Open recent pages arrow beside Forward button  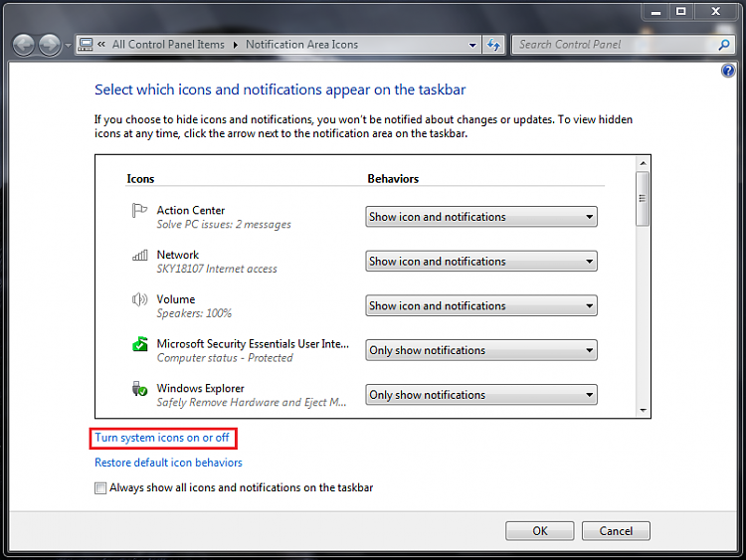68,46
